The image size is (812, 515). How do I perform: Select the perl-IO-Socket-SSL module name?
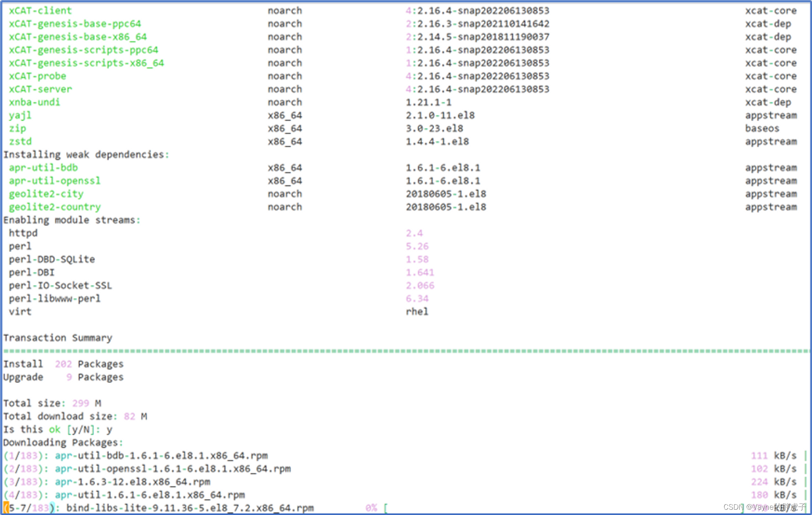[60, 286]
